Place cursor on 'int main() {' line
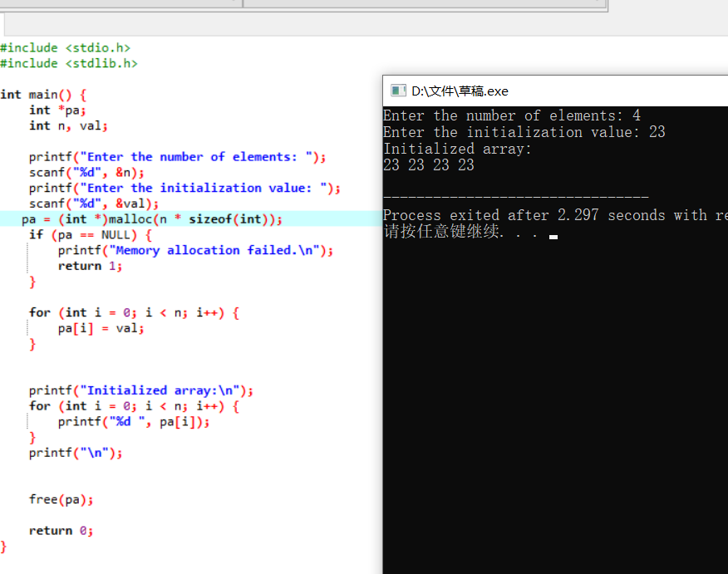This screenshot has height=574, width=728. coord(43,95)
